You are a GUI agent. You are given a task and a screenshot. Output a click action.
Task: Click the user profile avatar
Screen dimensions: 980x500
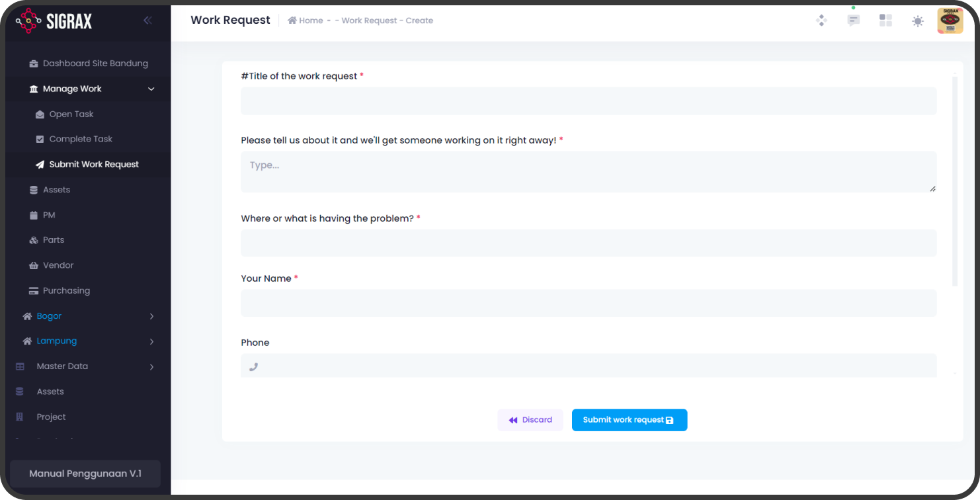pos(950,21)
